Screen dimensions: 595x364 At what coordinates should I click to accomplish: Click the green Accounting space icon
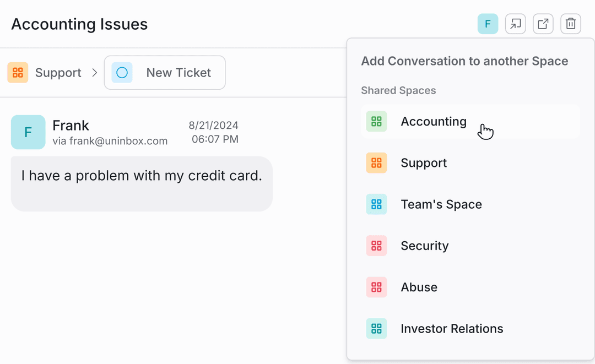point(376,122)
